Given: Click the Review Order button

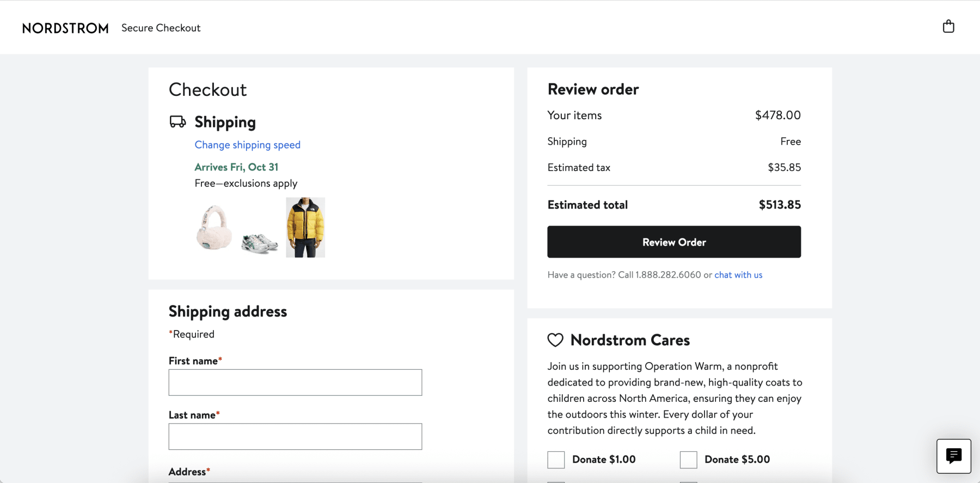Looking at the screenshot, I should click(x=674, y=242).
